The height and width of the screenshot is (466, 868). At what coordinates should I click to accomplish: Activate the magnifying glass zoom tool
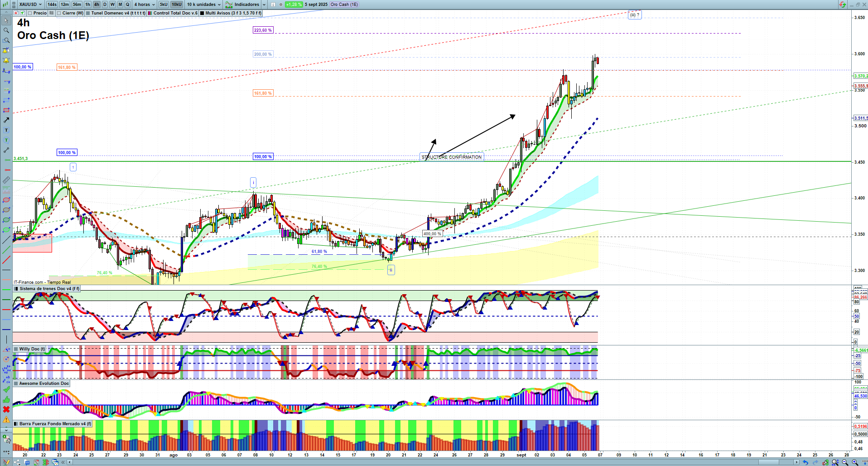pyautogui.click(x=6, y=30)
